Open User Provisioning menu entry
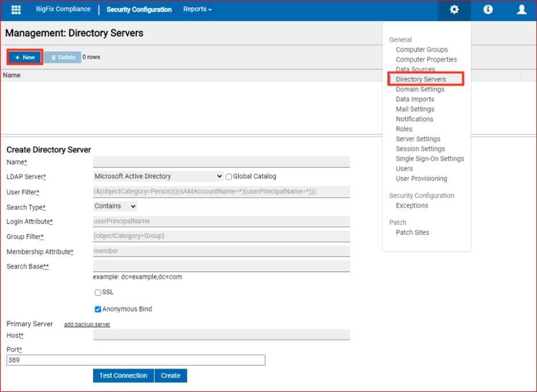This screenshot has height=392, width=537. [421, 179]
